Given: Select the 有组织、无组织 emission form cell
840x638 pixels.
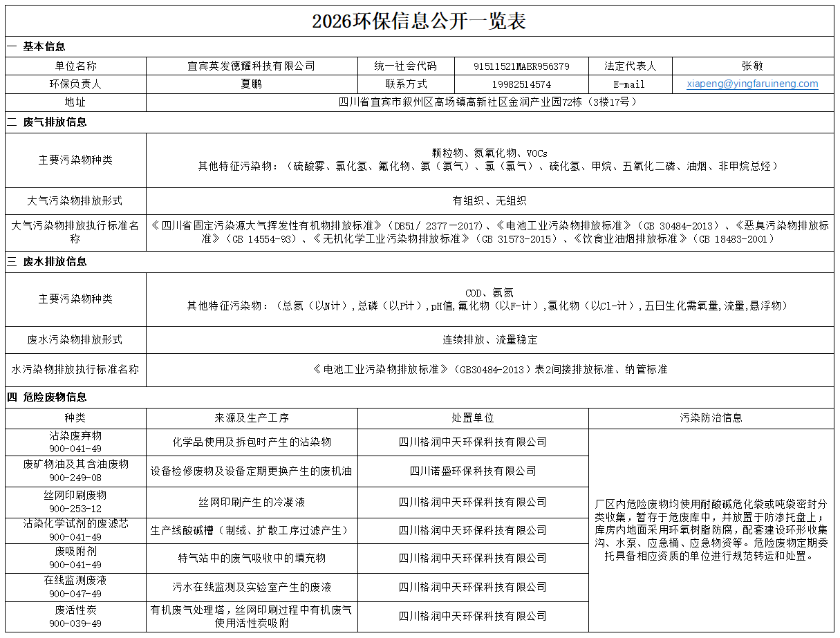Looking at the screenshot, I should click(489, 201).
